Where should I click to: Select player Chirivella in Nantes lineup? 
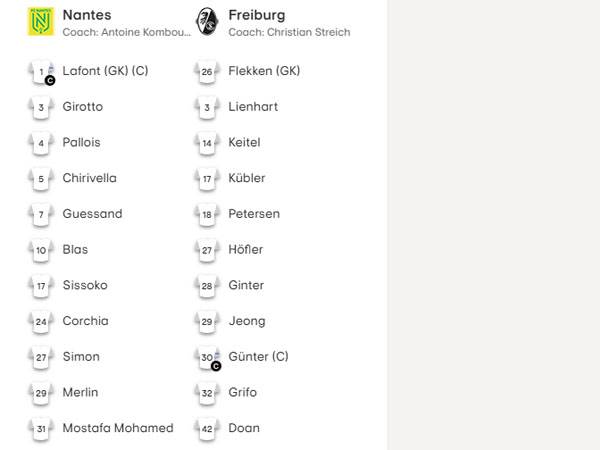coord(89,178)
